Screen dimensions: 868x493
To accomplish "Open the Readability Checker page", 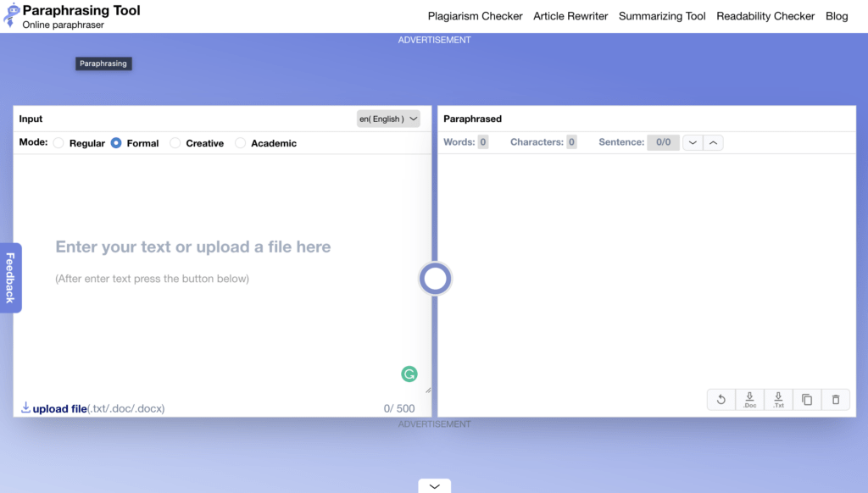I will coord(765,16).
